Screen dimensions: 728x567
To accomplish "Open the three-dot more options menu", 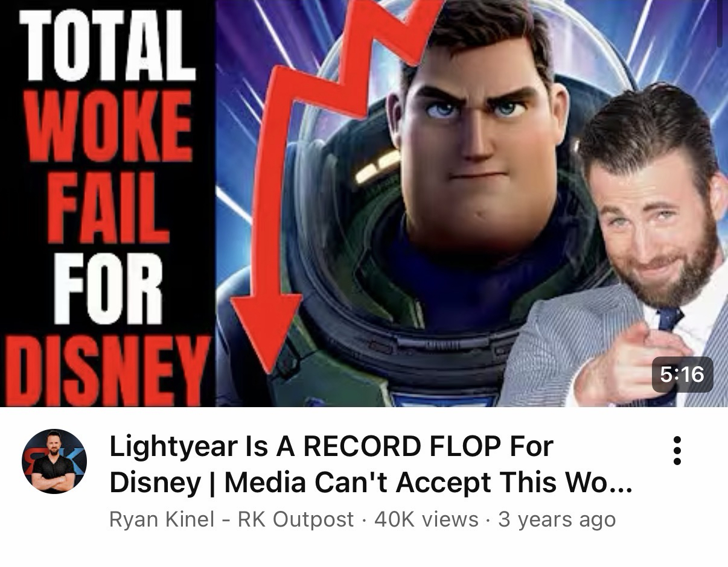I will 677,451.
